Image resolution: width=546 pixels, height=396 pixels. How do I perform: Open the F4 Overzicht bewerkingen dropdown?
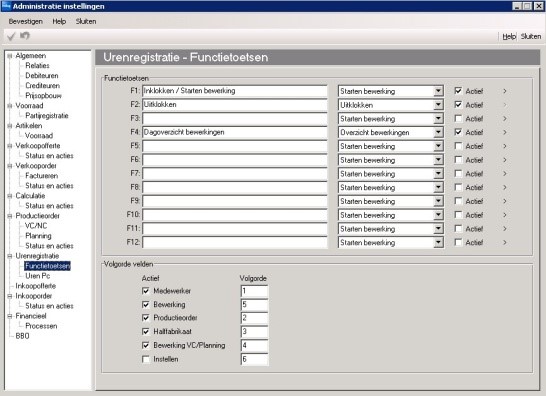438,132
